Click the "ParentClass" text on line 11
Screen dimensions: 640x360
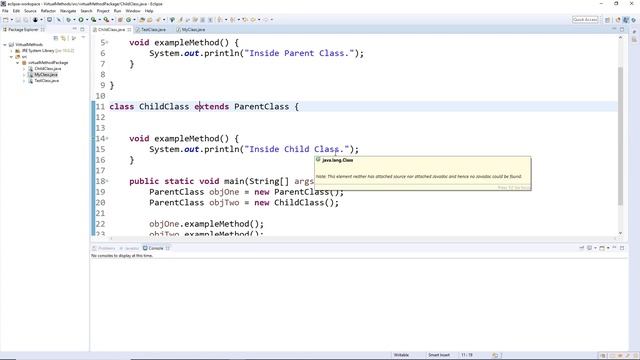(x=261, y=107)
